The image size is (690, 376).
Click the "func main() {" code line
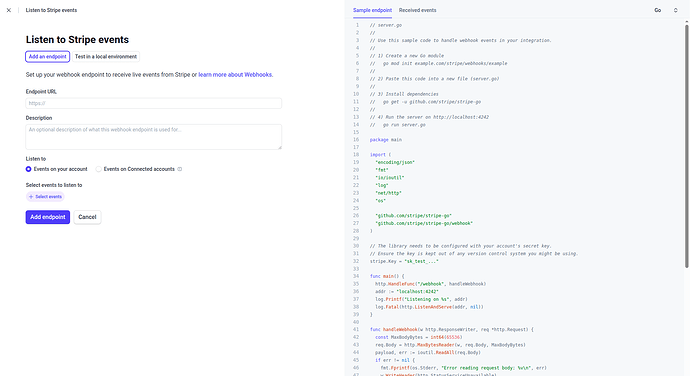click(387, 276)
